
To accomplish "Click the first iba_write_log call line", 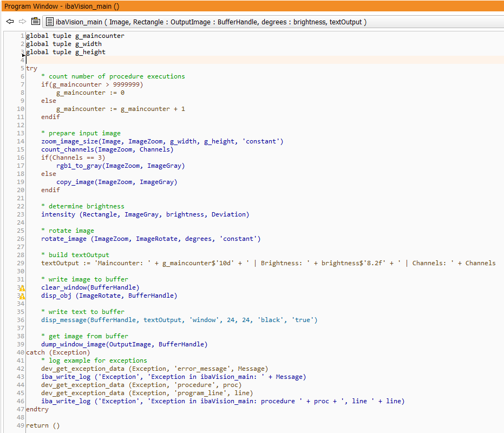I will [173, 377].
